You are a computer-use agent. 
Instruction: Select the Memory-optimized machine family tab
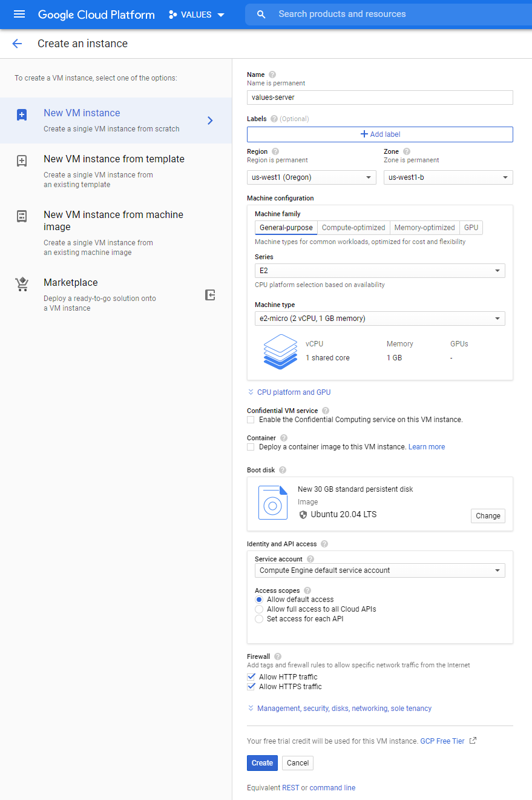click(424, 228)
